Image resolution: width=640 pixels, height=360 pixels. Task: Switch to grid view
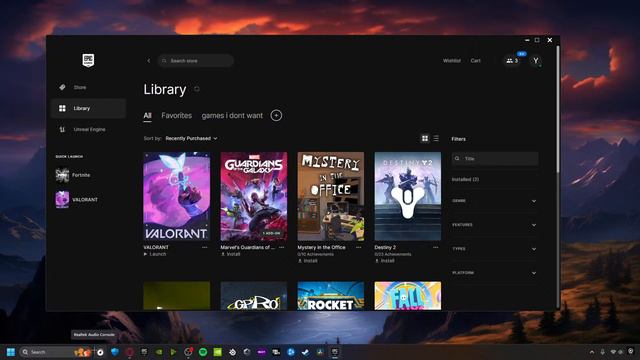pos(425,139)
